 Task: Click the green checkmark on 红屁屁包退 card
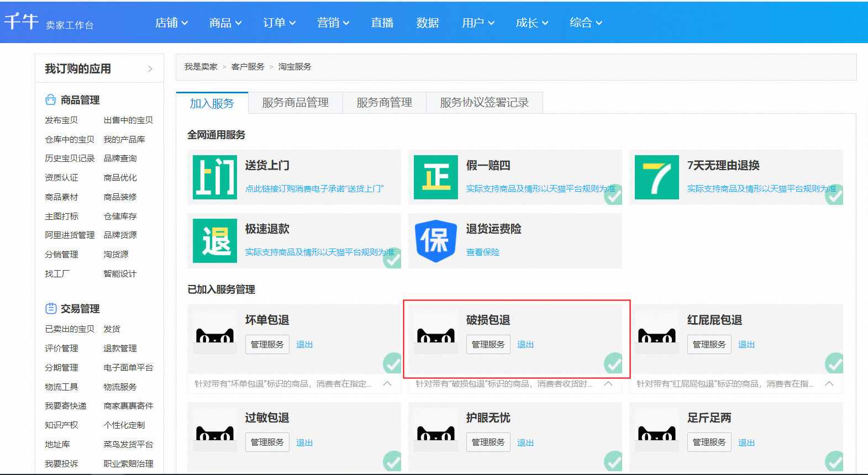pos(834,363)
